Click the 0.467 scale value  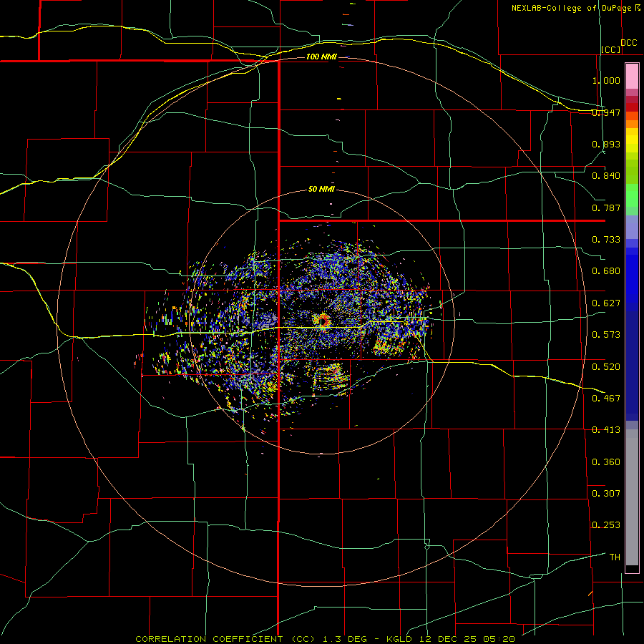[x=606, y=398]
